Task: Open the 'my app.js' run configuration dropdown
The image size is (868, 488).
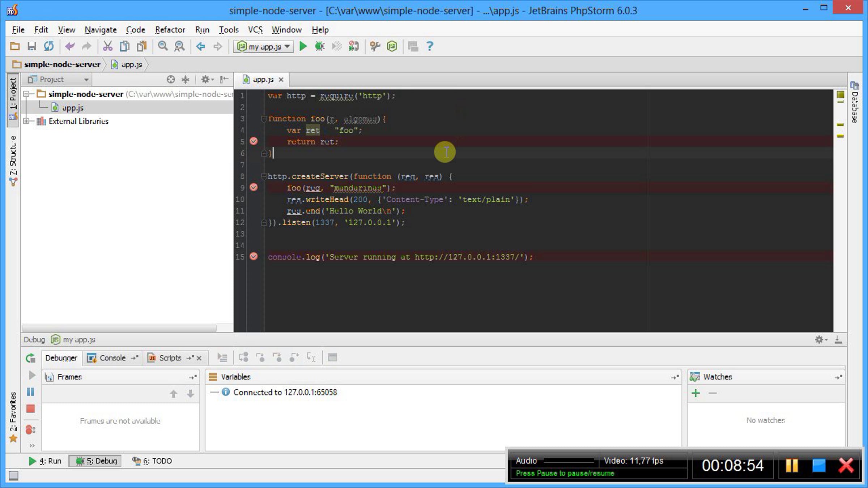Action: click(263, 47)
